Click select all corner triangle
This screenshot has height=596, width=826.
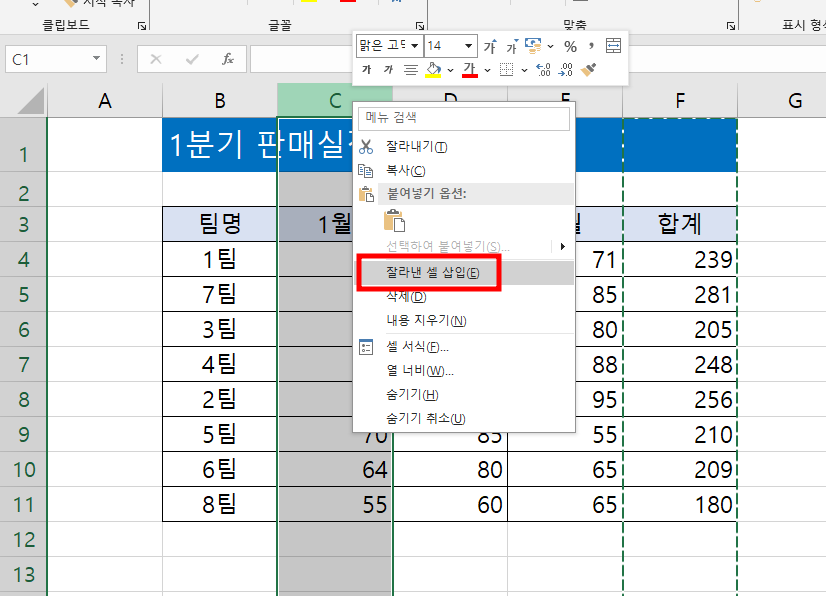pos(31,101)
